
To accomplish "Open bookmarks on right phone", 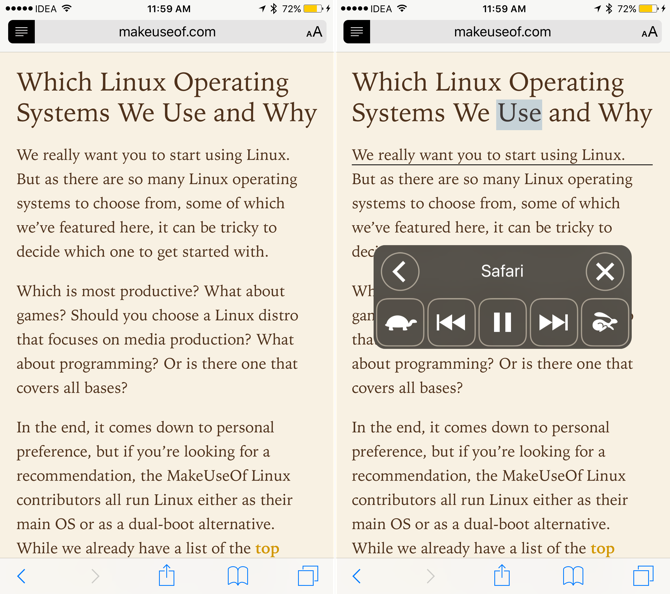I will [x=573, y=576].
